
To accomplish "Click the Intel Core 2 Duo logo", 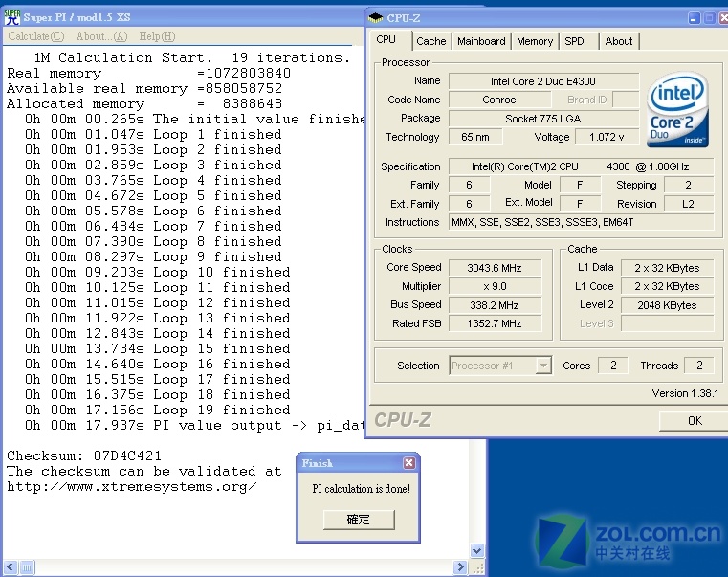I will click(x=677, y=110).
